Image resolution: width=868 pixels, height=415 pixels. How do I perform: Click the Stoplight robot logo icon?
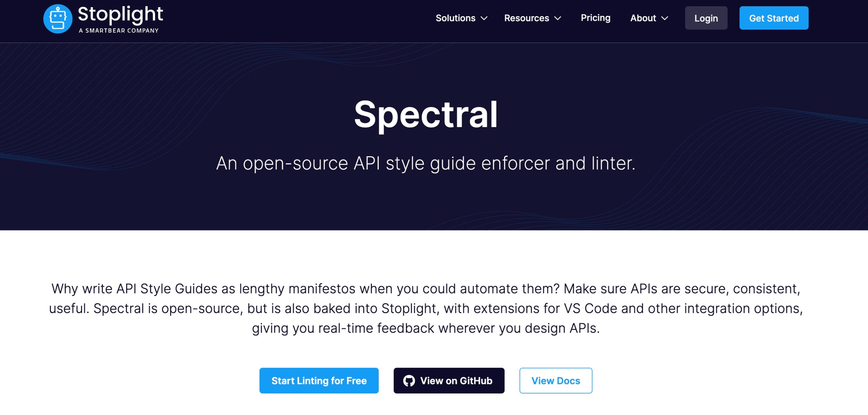(x=58, y=19)
